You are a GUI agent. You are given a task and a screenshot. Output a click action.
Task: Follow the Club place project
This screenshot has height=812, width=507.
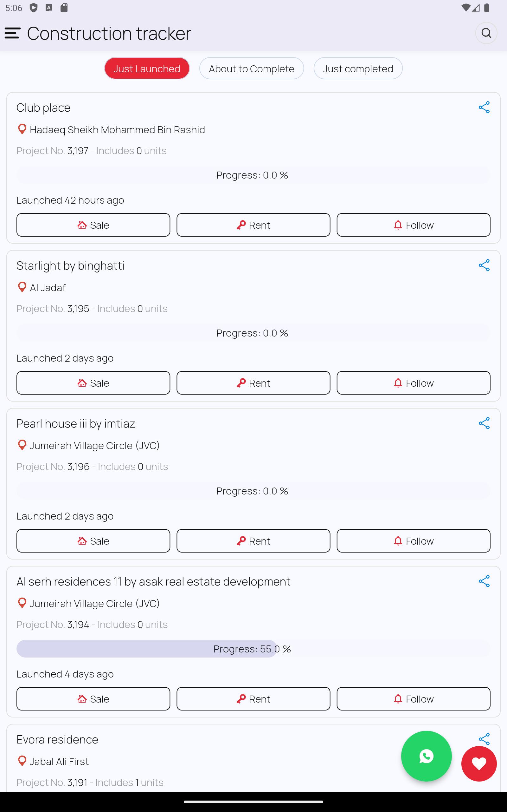tap(414, 225)
